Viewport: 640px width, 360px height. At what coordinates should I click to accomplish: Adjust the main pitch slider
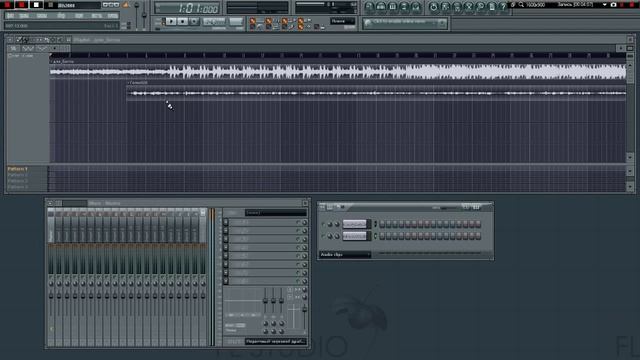[144, 16]
